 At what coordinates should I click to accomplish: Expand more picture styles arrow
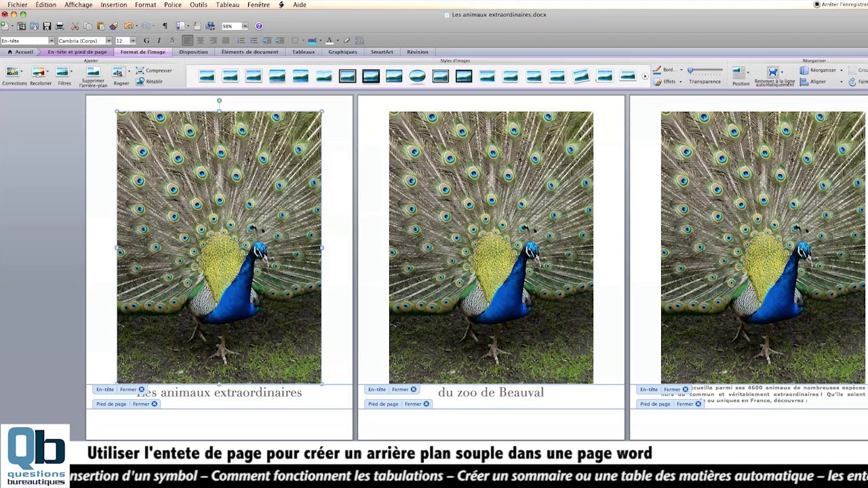tap(645, 76)
